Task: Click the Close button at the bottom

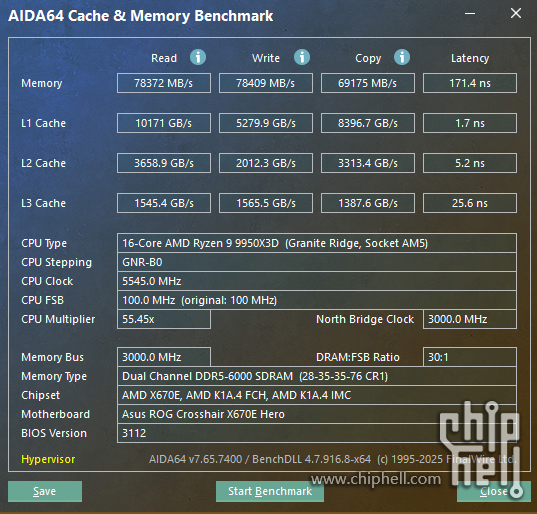Action: click(494, 491)
